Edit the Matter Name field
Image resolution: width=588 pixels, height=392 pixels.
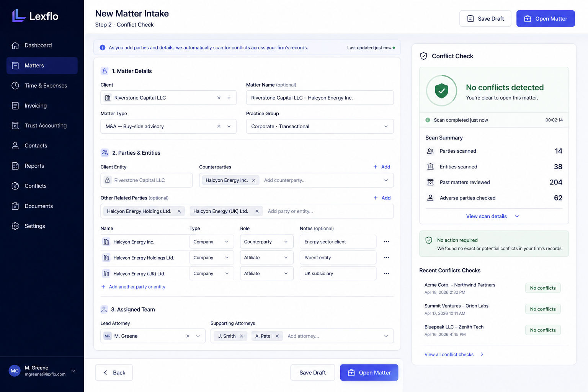[320, 98]
